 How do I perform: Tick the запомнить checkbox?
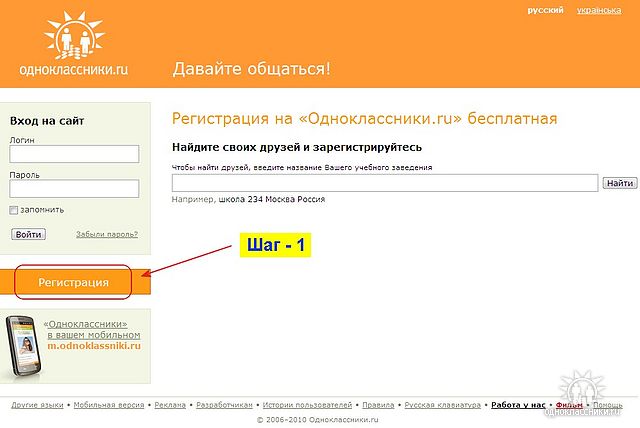(14, 210)
